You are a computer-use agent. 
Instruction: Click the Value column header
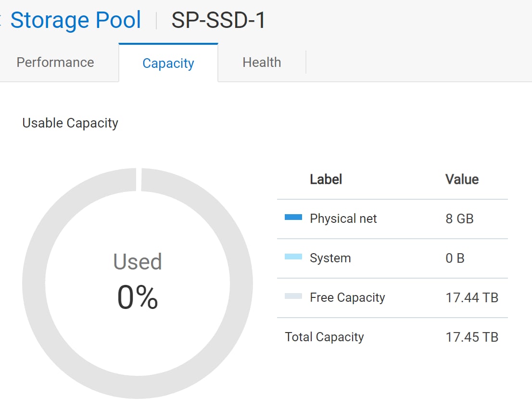(462, 179)
